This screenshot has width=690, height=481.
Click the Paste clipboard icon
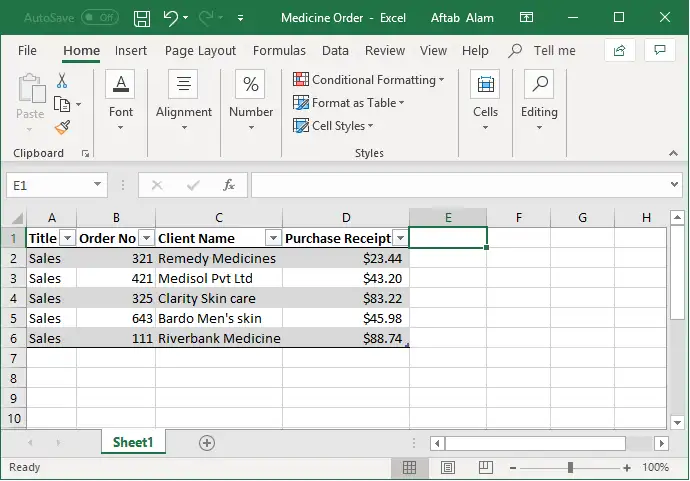(31, 88)
